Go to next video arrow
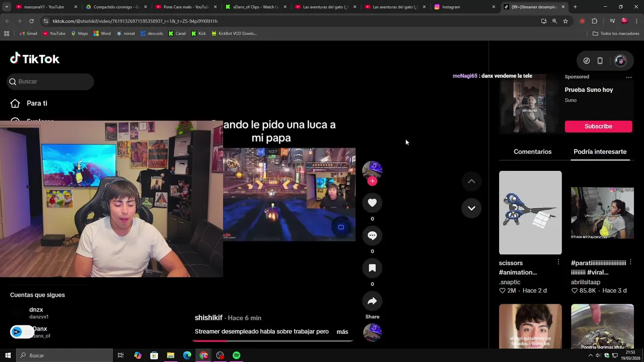Screen dimensions: 644x362 pos(471,208)
